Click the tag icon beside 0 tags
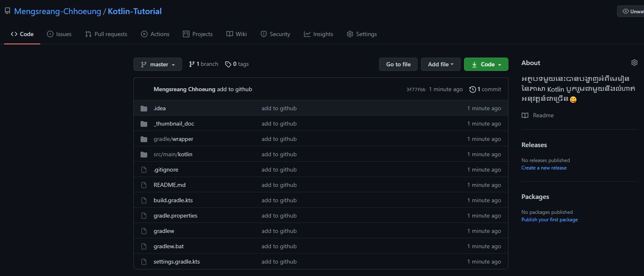The width and height of the screenshot is (644, 276). (228, 64)
